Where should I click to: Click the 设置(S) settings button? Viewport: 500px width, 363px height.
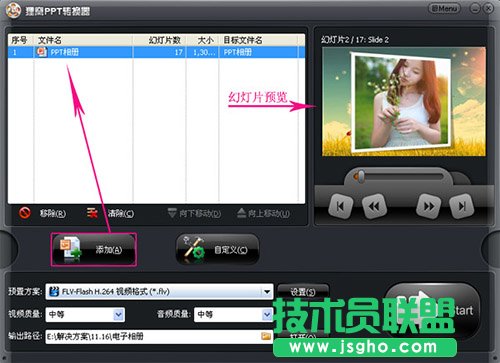[x=303, y=291]
